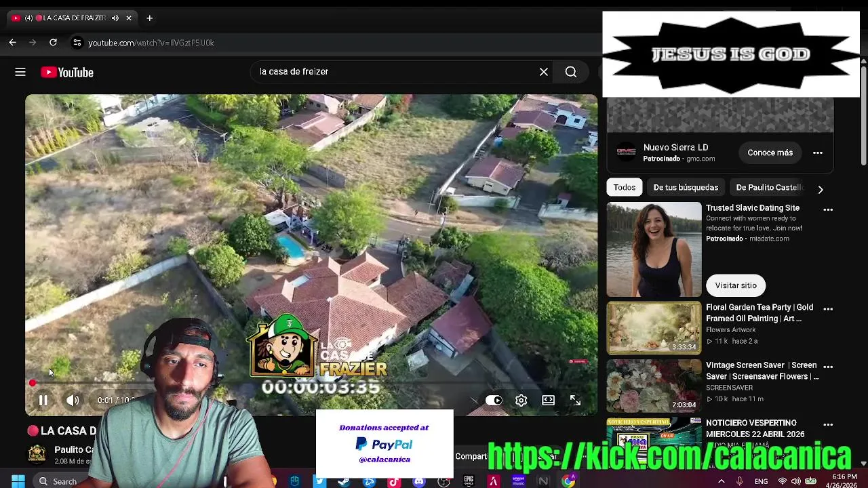The height and width of the screenshot is (488, 868).
Task: Open the Windows Start menu
Action: (x=18, y=481)
